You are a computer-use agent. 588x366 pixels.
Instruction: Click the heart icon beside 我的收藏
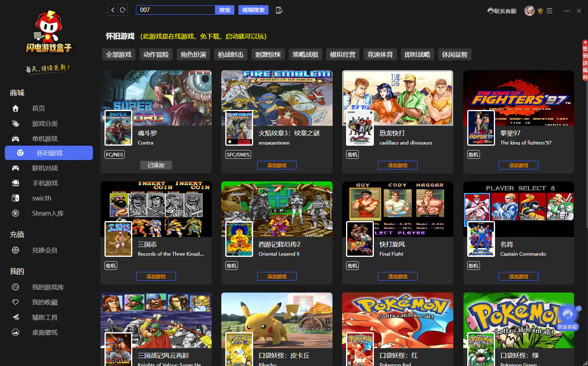(x=15, y=302)
